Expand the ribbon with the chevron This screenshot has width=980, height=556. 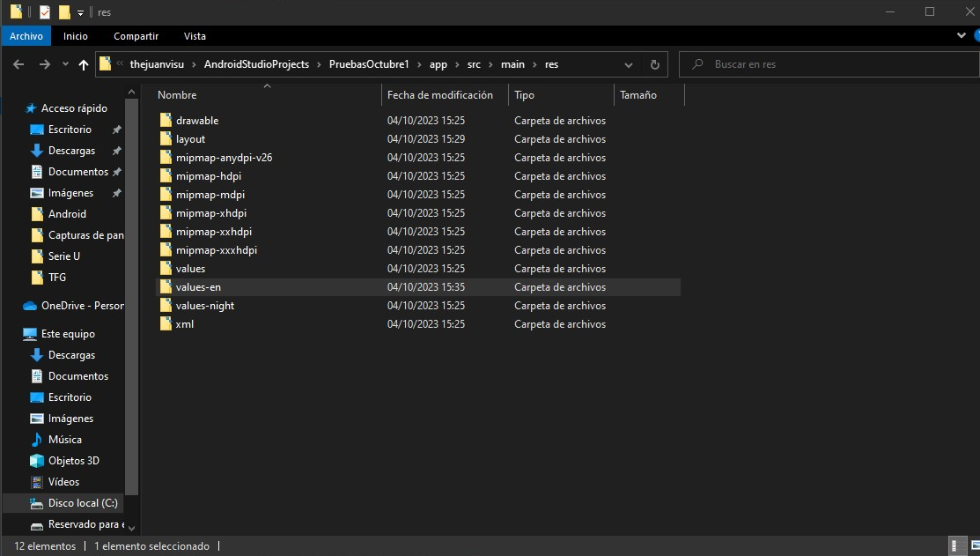pyautogui.click(x=961, y=36)
